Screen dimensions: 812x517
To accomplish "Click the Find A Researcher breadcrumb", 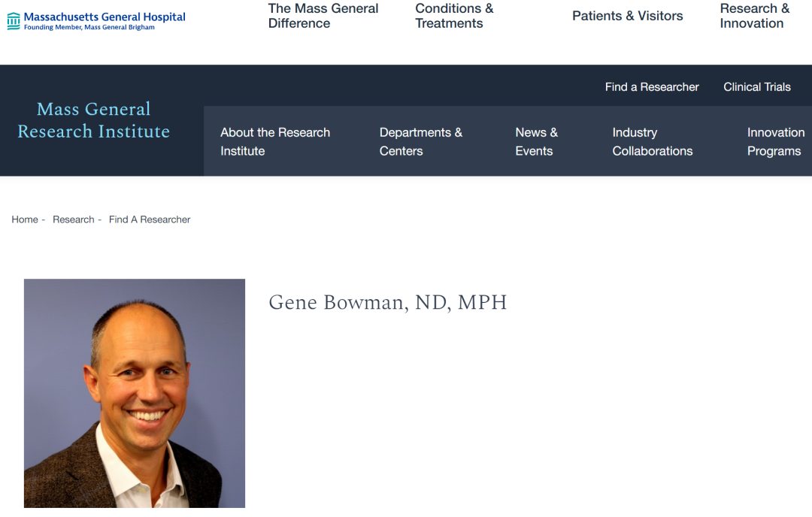I will (x=150, y=219).
